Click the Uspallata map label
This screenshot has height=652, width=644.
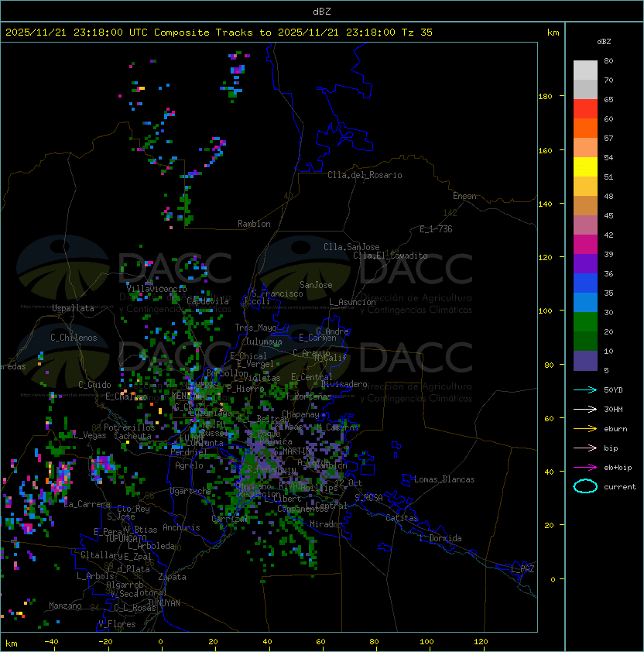[x=73, y=308]
